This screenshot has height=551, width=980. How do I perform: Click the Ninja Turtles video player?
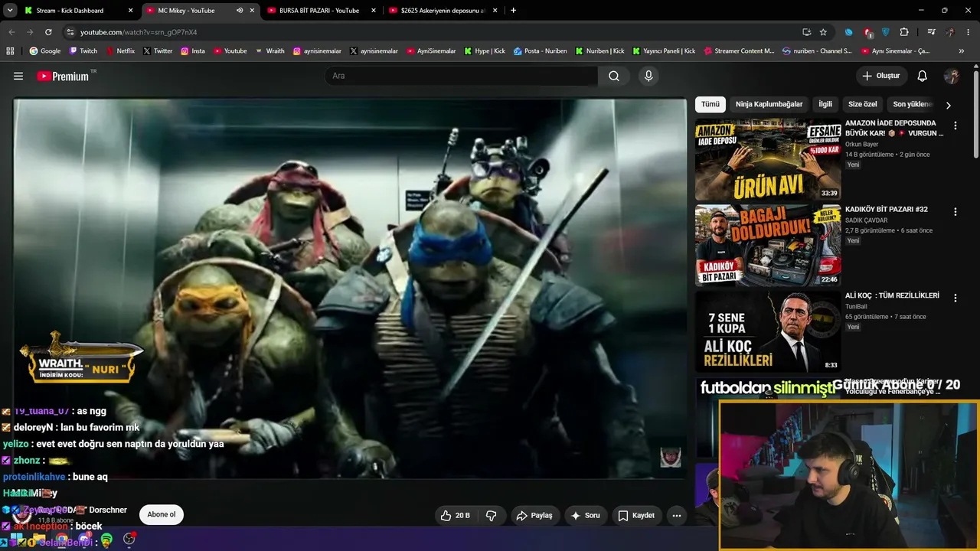click(350, 288)
